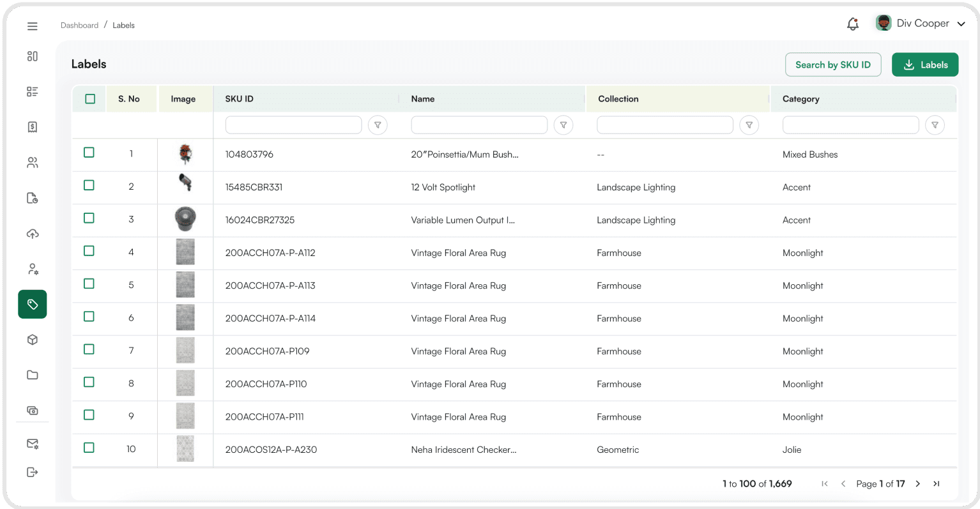Screen dimensions: 980x509
Task: Open the hamburger menu in sidebar
Action: pos(33,26)
